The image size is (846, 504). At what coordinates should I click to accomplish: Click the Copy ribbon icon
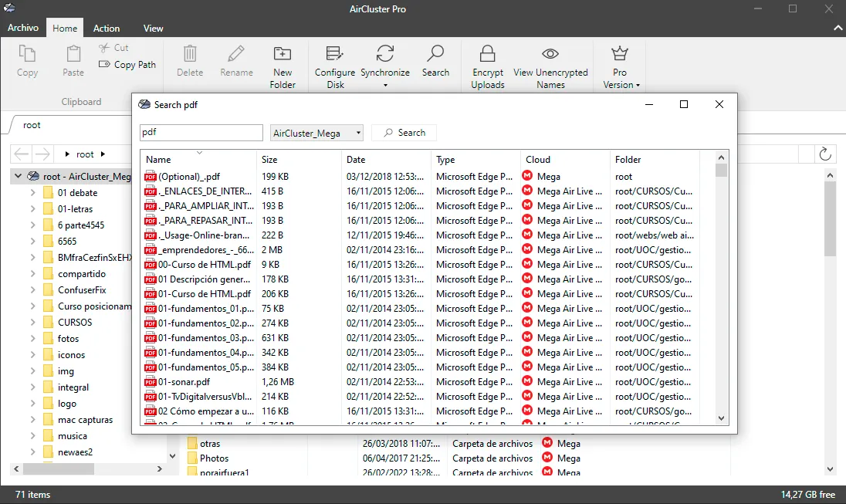27,54
